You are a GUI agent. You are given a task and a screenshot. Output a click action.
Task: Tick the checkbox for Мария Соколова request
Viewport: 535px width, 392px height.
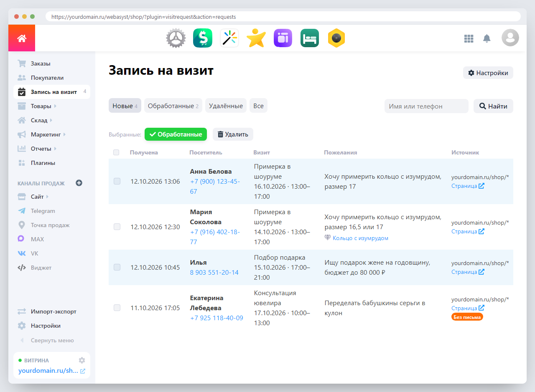click(x=117, y=227)
